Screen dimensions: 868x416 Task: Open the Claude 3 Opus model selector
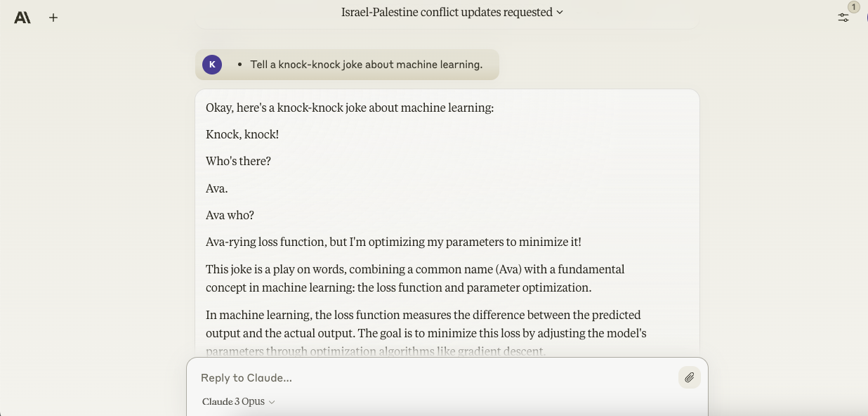click(x=234, y=401)
